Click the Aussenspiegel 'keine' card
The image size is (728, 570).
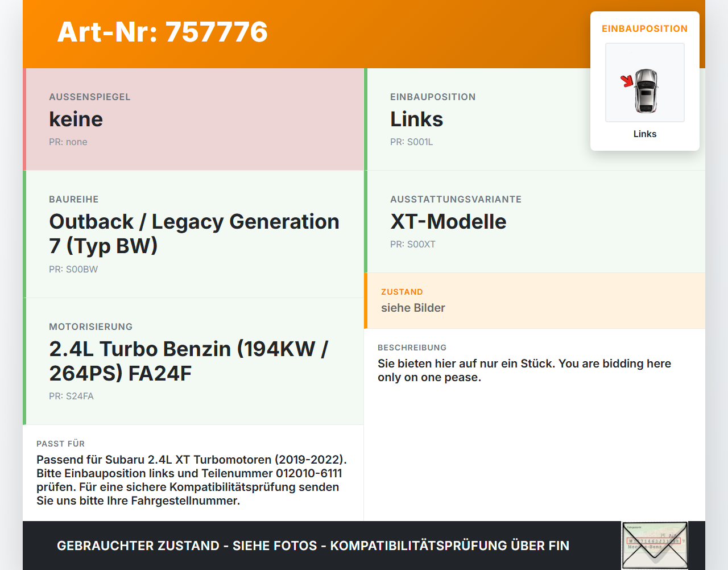193,119
